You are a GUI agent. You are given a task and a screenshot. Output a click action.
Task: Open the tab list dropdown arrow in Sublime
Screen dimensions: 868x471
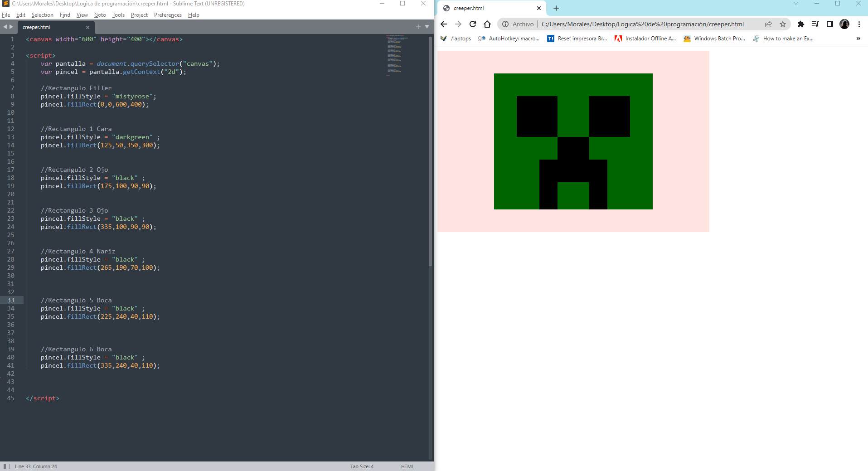427,27
